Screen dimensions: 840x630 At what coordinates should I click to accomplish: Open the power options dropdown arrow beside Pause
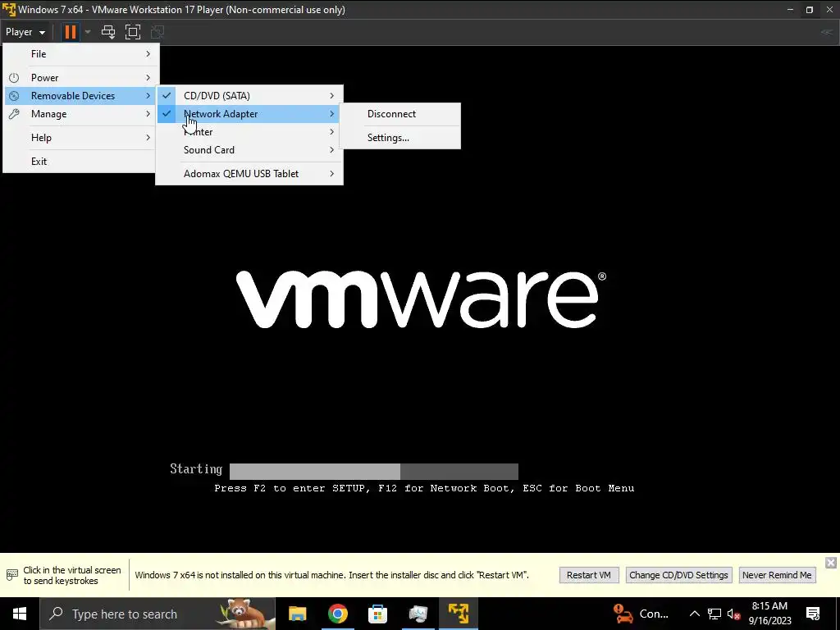[88, 32]
